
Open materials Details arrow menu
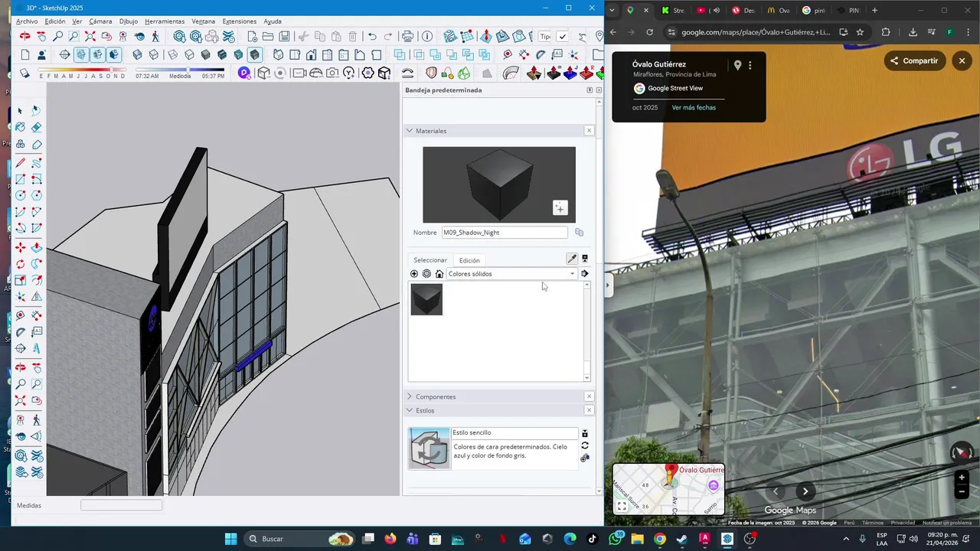tap(585, 273)
